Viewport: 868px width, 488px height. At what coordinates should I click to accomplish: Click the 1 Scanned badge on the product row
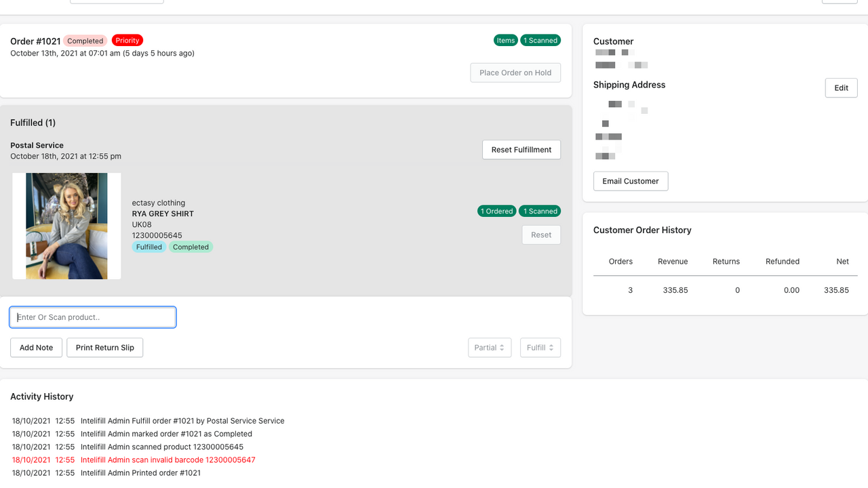540,211
